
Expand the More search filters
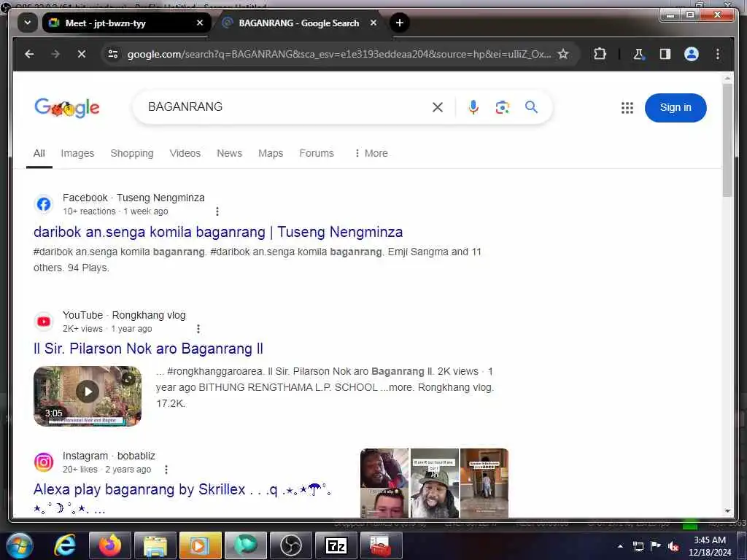371,153
